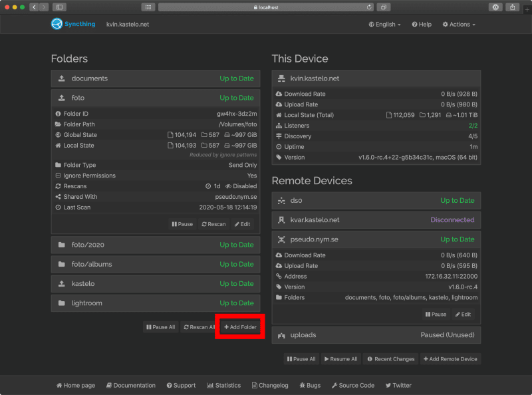Click the folder icon next to foto/albums

click(61, 264)
